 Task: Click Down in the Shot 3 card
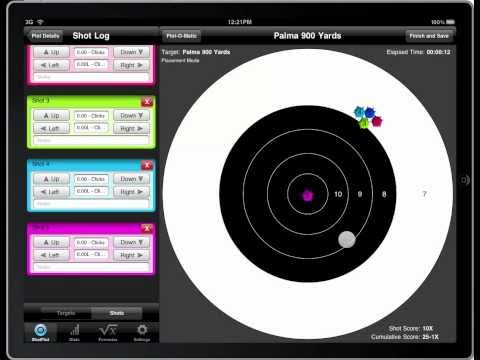[131, 115]
